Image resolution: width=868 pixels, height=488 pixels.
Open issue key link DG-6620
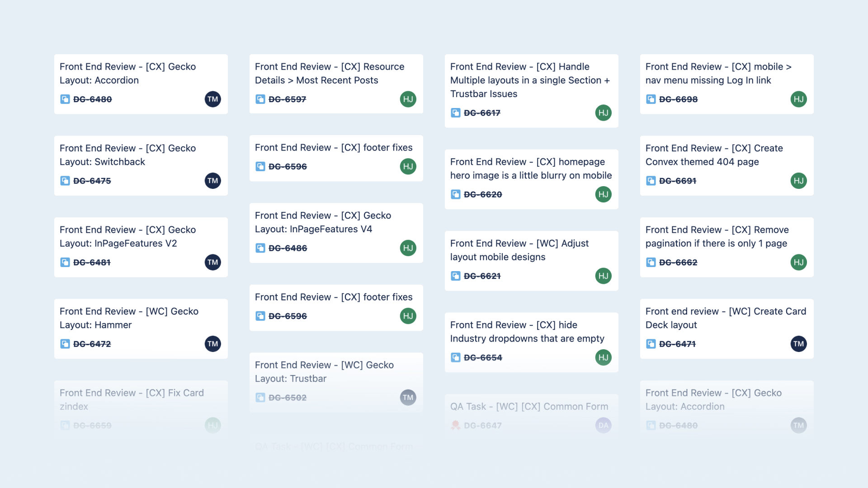(x=483, y=194)
